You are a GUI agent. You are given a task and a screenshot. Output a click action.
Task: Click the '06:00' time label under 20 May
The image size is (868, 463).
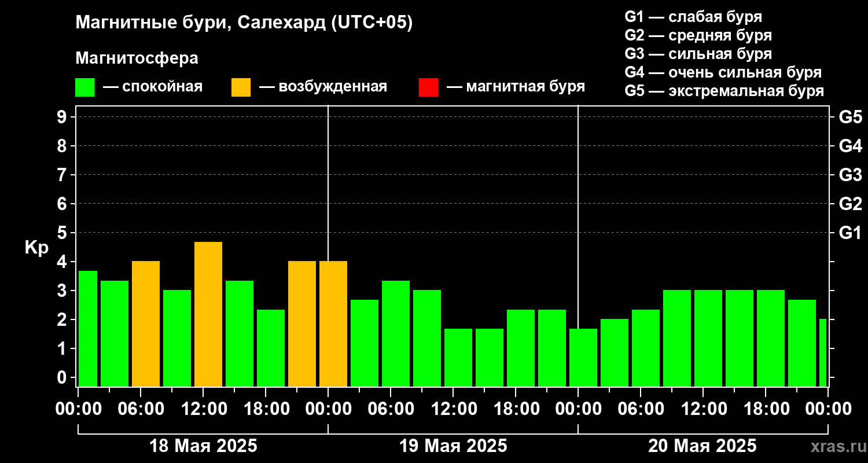641,409
